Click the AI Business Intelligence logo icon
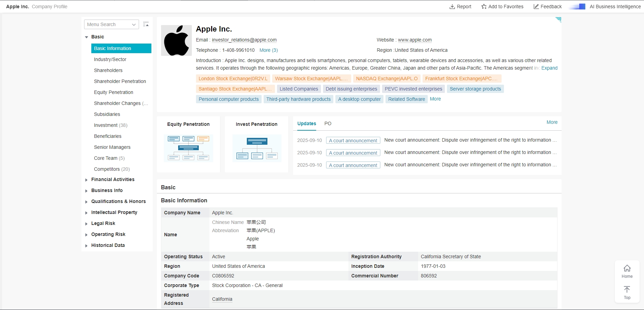 pyautogui.click(x=577, y=7)
